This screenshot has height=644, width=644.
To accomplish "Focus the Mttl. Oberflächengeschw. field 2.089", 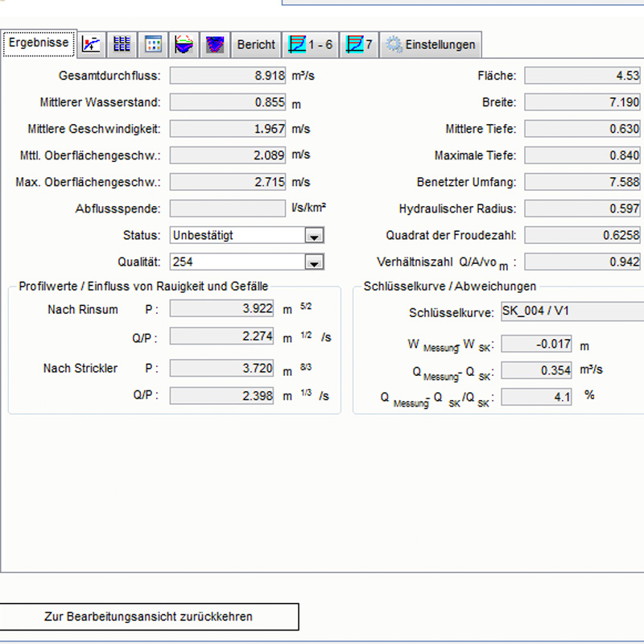I will pyautogui.click(x=228, y=155).
